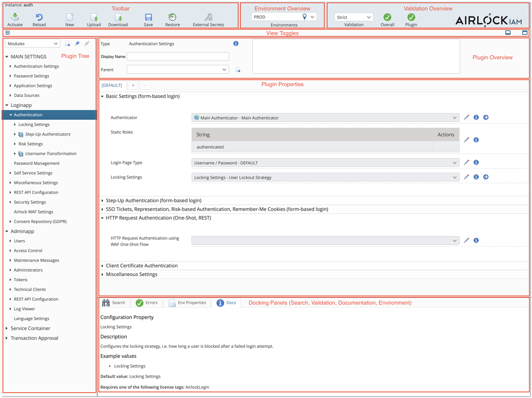Image resolution: width=532 pixels, height=398 pixels.
Task: Open the Env Properties tab
Action: [x=187, y=303]
